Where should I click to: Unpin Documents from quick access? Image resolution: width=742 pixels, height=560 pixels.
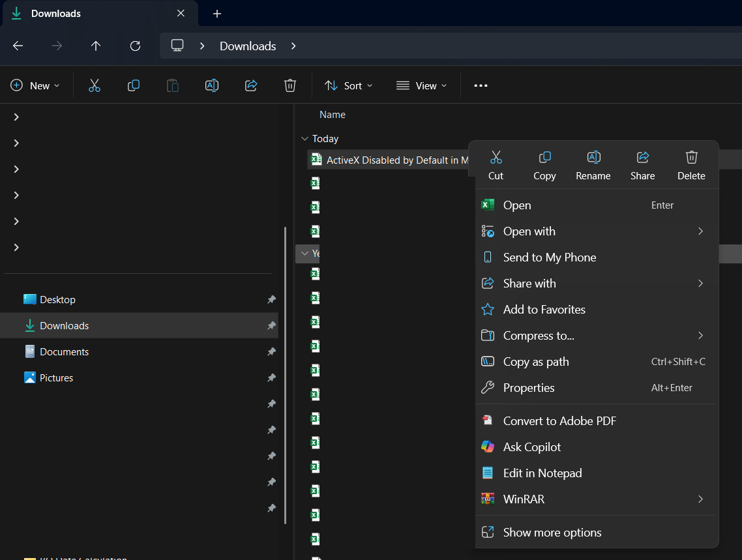pos(272,351)
